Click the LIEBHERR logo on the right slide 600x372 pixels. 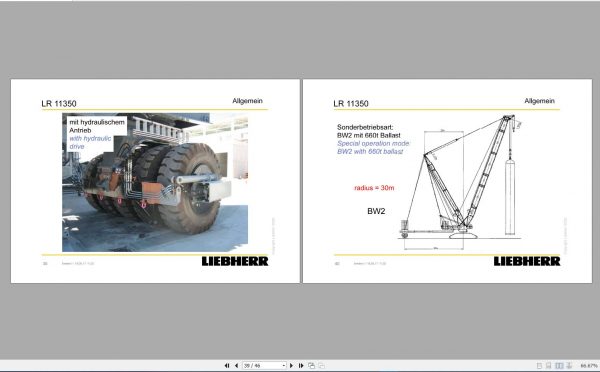pos(527,261)
